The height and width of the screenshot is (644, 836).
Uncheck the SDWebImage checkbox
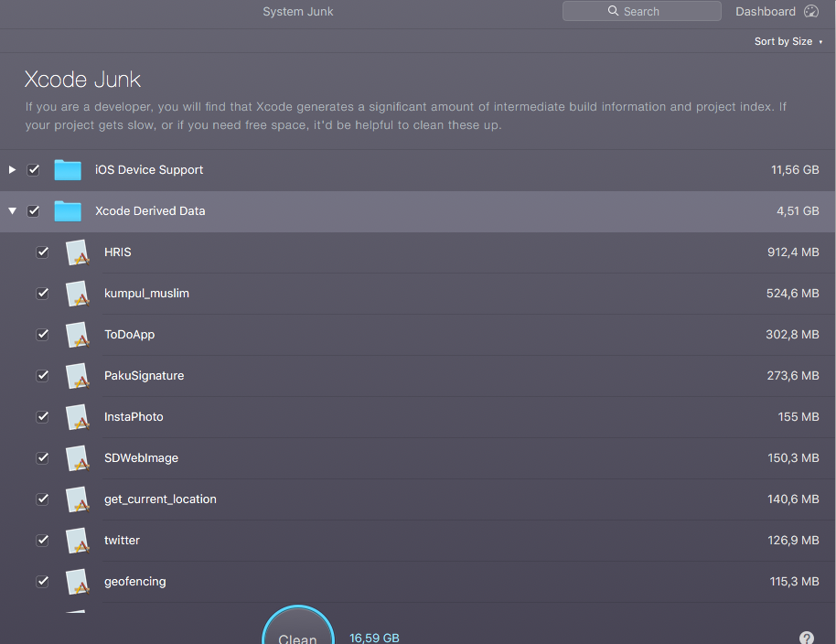[x=43, y=457]
